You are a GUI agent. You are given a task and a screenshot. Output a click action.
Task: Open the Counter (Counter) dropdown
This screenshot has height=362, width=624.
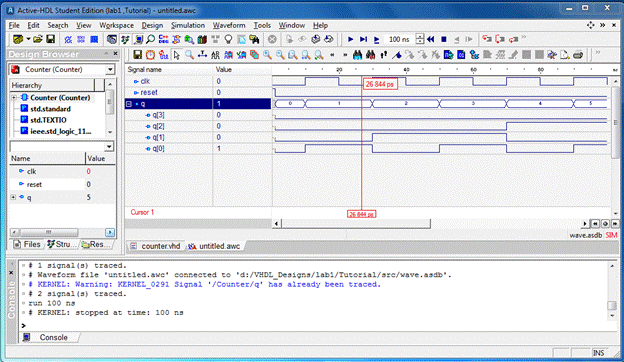(110, 70)
